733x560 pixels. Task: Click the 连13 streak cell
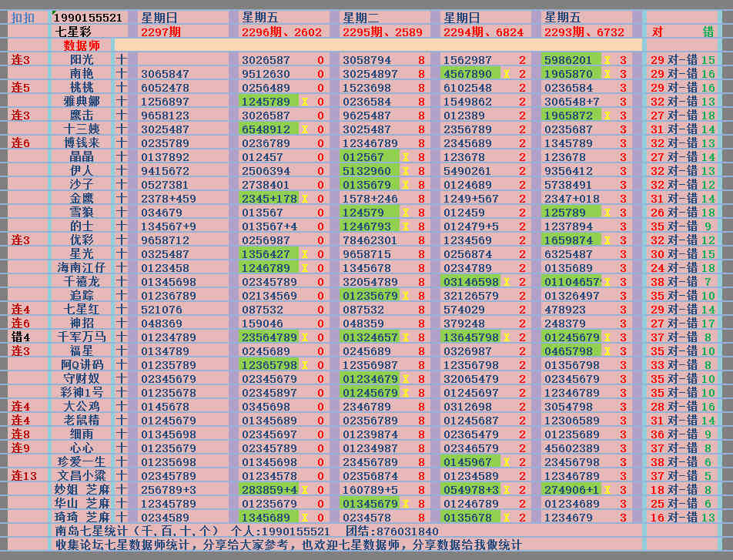[x=25, y=476]
